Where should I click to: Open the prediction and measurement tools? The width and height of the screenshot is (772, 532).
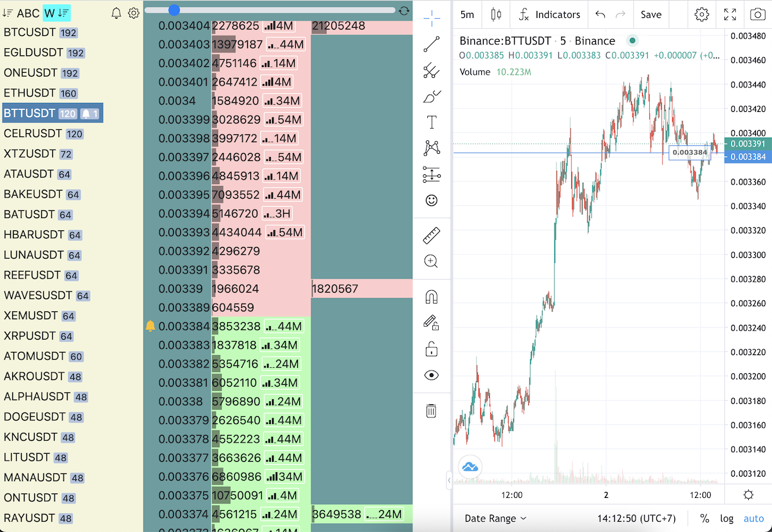432,174
